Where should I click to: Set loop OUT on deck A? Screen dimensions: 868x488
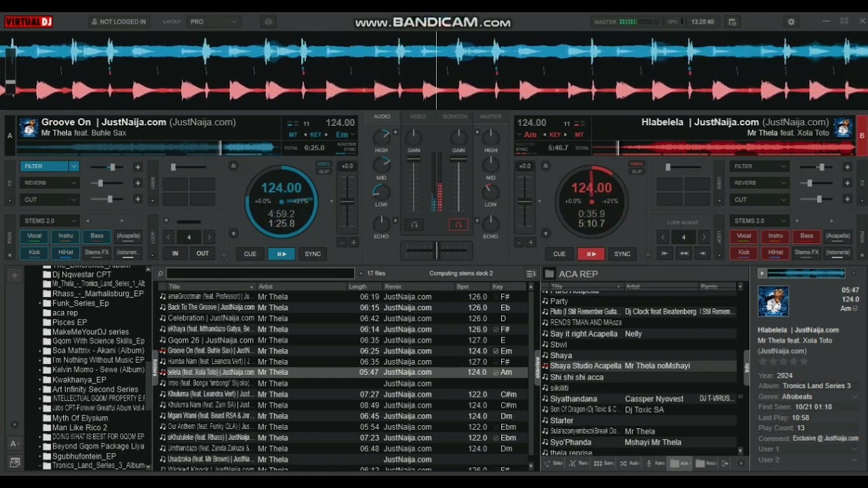[x=203, y=253]
